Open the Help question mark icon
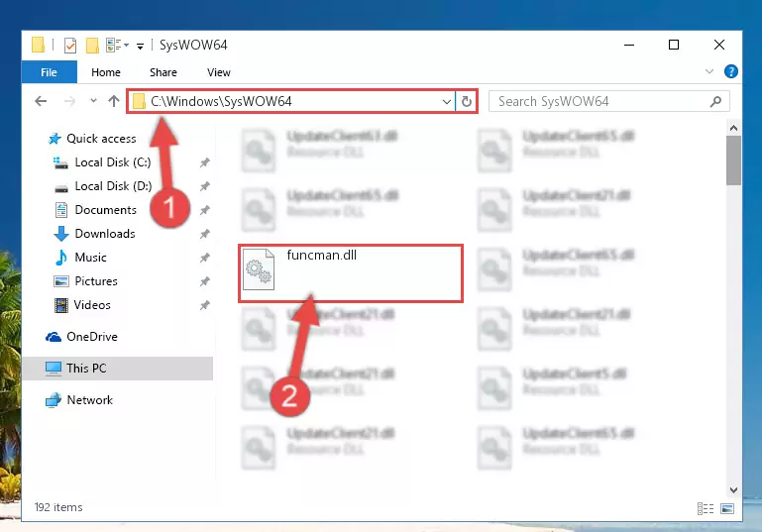 (x=730, y=72)
